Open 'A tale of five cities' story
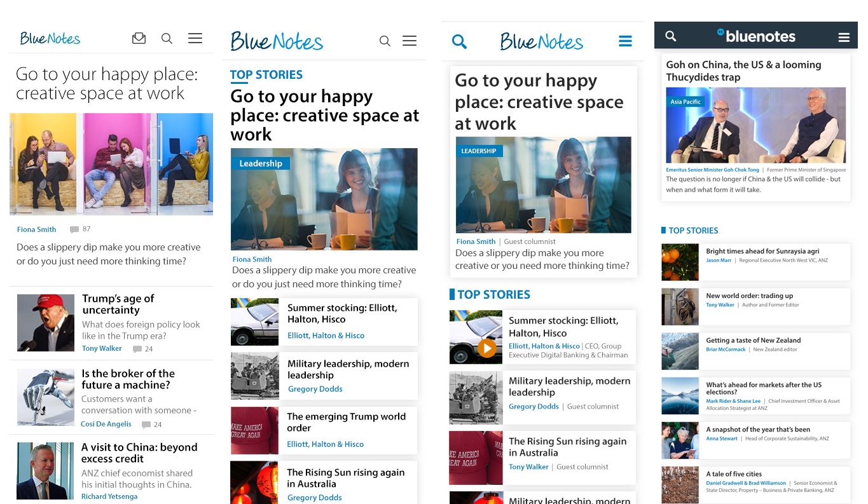This screenshot has width=868, height=504. [x=733, y=473]
